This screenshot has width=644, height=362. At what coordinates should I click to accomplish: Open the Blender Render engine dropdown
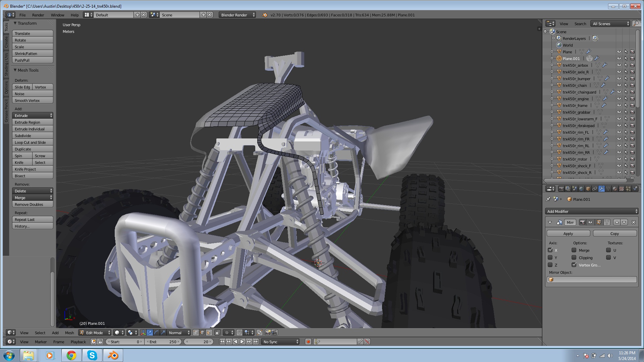coord(237,15)
